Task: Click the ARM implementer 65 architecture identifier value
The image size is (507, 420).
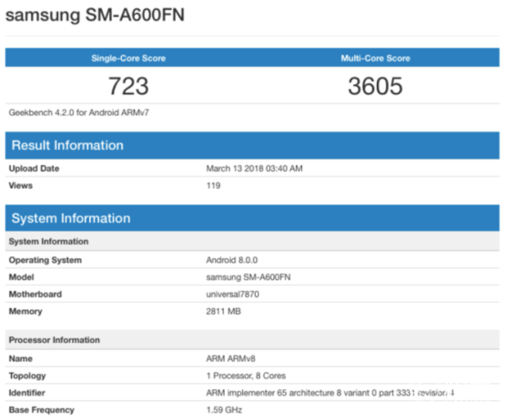Action: click(x=330, y=393)
